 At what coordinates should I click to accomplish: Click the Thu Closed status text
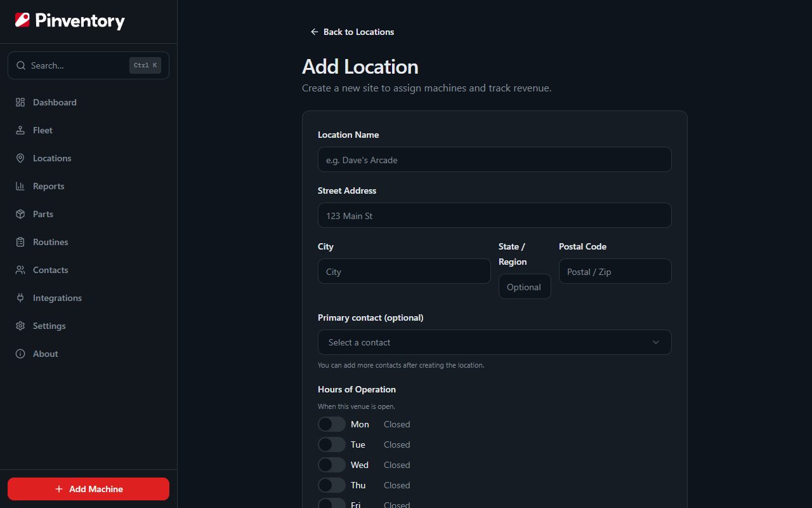(397, 485)
